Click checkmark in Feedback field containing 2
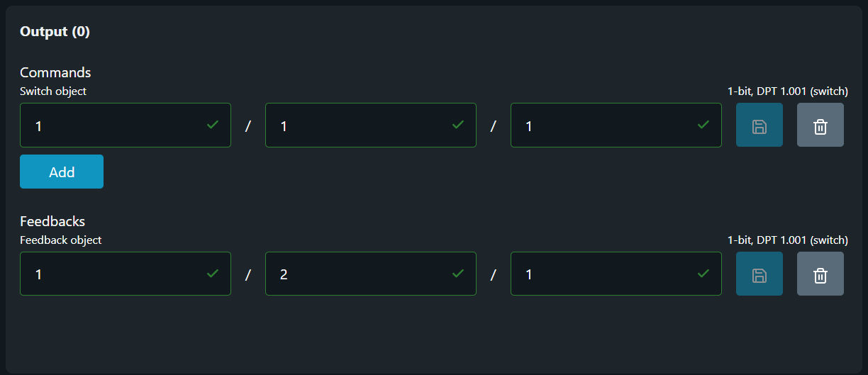The height and width of the screenshot is (375, 868). [457, 274]
